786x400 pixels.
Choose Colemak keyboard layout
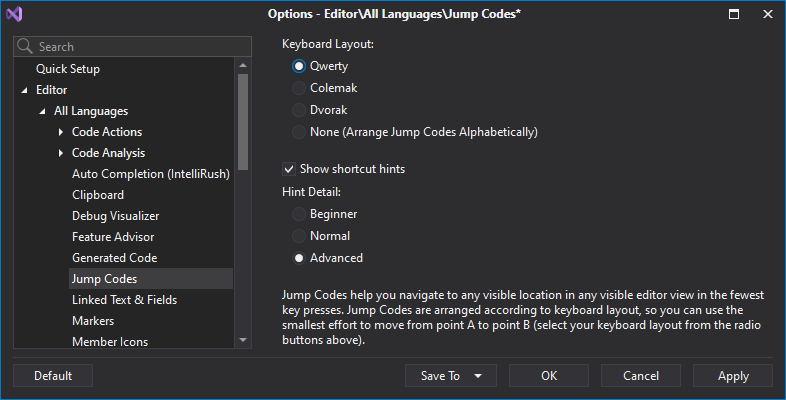coord(299,88)
